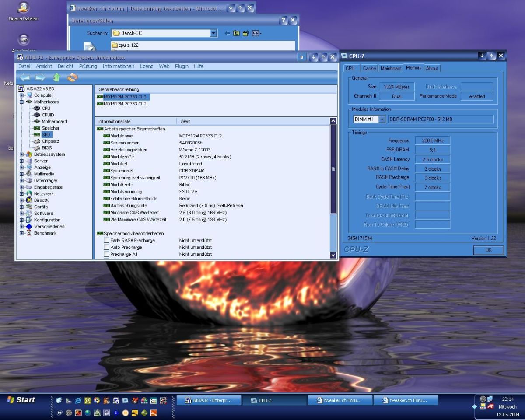
Task: Click the AIDA32 back arrow icon
Action: click(24, 77)
